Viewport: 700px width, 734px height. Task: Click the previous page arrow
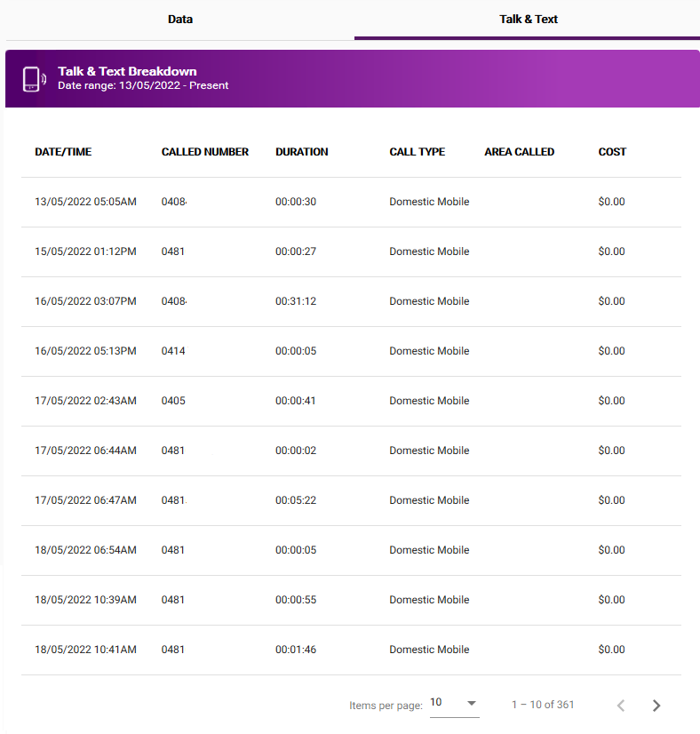[621, 705]
